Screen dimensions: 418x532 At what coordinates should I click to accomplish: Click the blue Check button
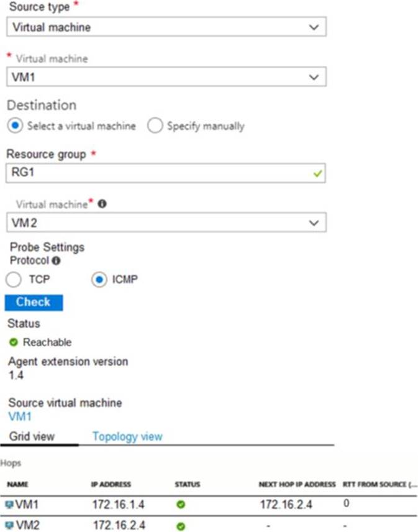(34, 302)
